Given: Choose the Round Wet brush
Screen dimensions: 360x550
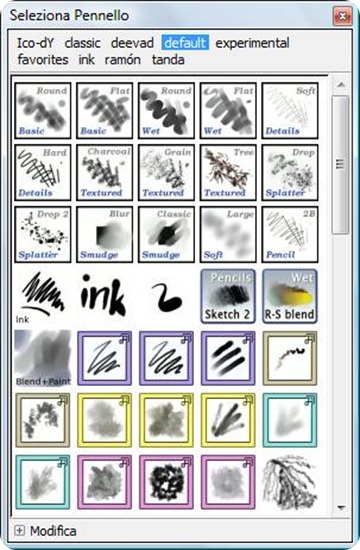Looking at the screenshot, I should (166, 110).
